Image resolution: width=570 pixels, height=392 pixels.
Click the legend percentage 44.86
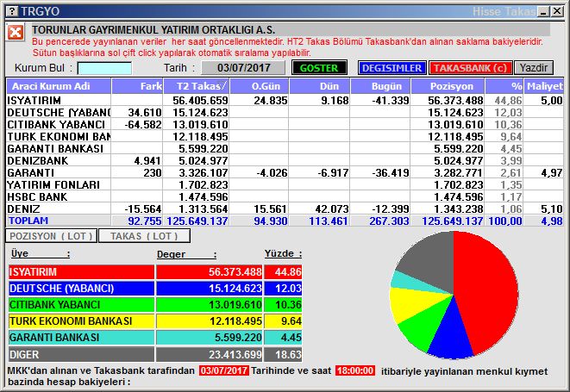(288, 272)
